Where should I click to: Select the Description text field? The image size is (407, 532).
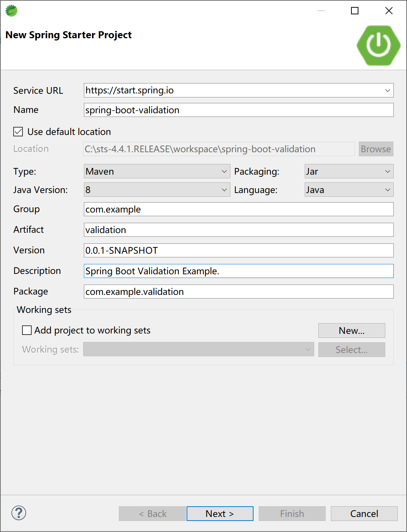tap(238, 271)
